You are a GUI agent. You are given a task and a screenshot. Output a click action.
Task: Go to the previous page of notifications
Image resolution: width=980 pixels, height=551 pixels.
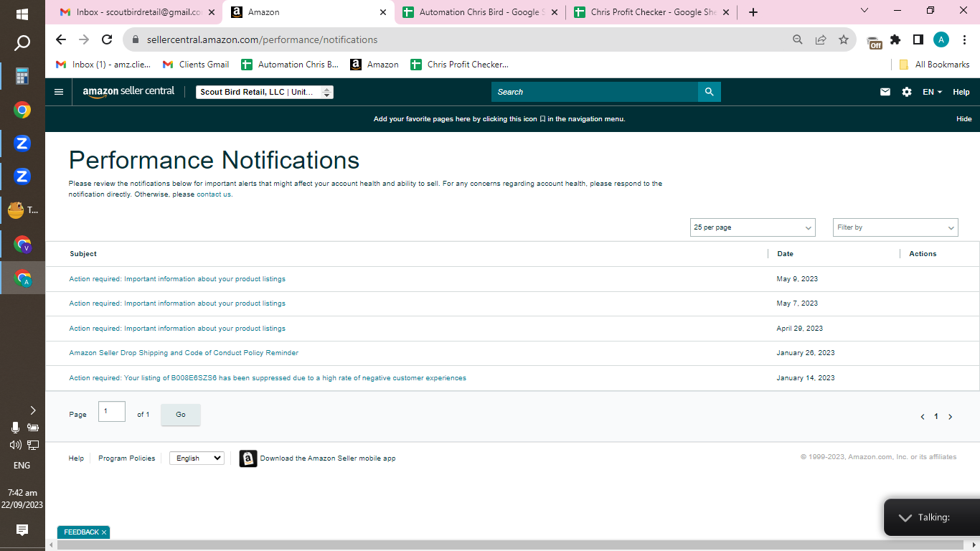click(923, 417)
